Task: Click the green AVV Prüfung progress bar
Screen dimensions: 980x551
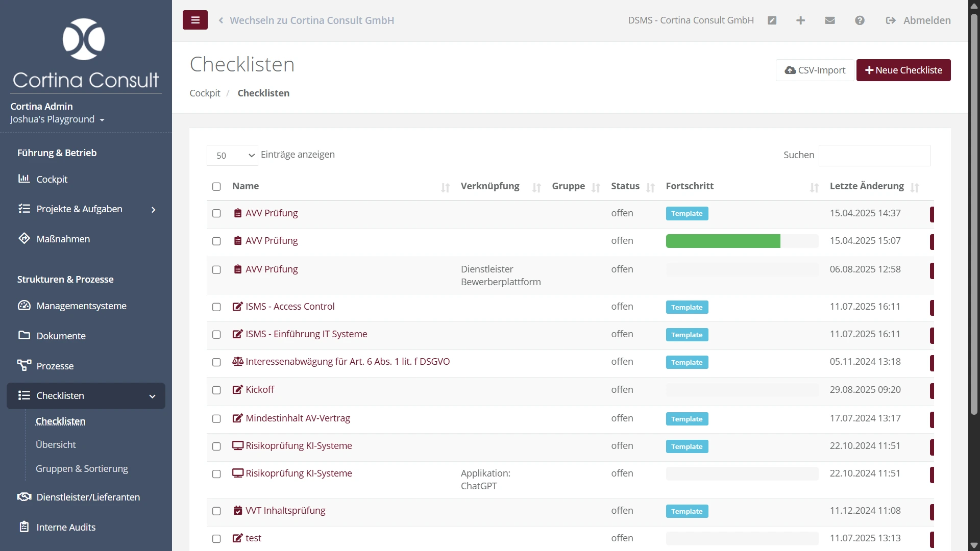Action: pos(723,241)
